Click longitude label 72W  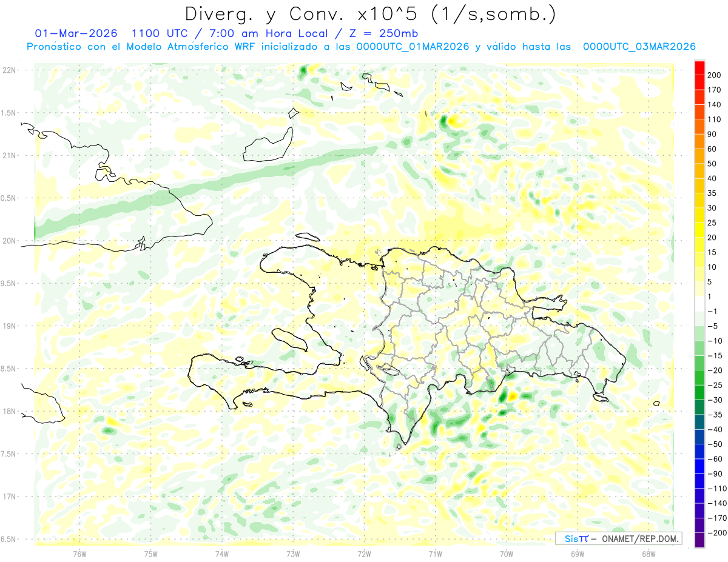[364, 553]
